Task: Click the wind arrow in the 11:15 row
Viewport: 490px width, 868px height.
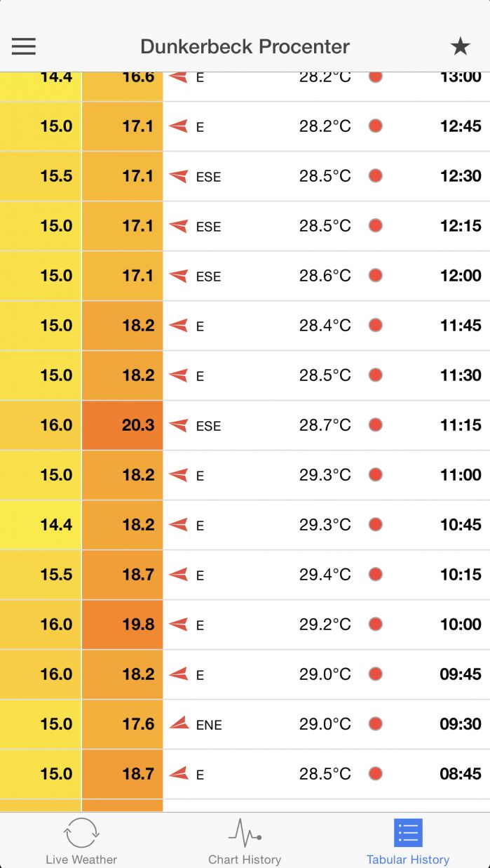Action: click(179, 425)
